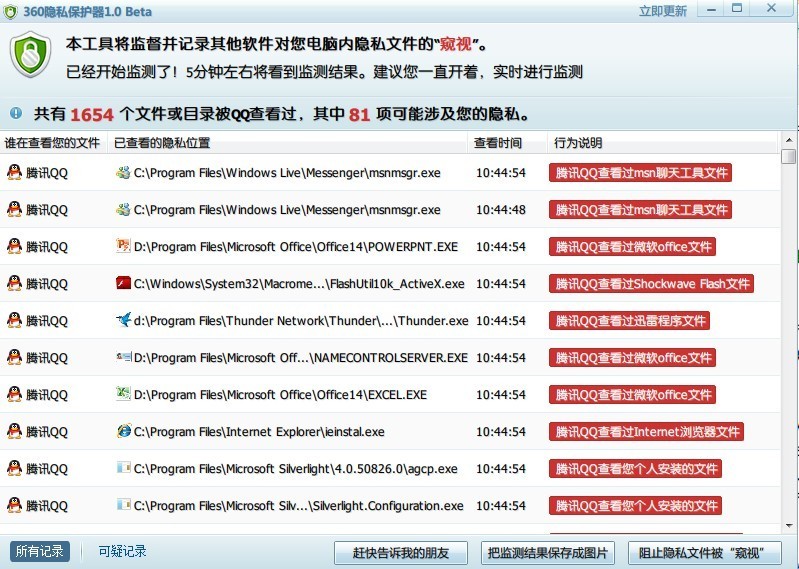
Task: Select the path D:\Program Files\Microsoft Office\Office14\EXCEL.EXE
Action: click(x=280, y=394)
